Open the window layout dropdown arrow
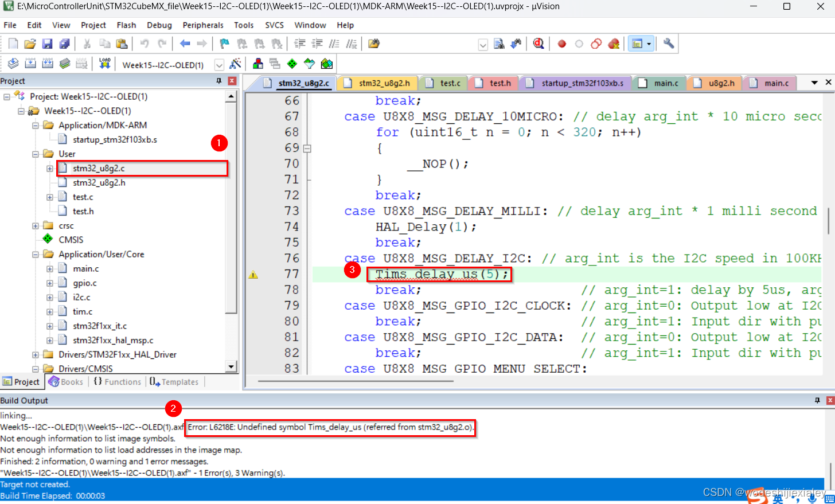835x504 pixels. point(649,44)
